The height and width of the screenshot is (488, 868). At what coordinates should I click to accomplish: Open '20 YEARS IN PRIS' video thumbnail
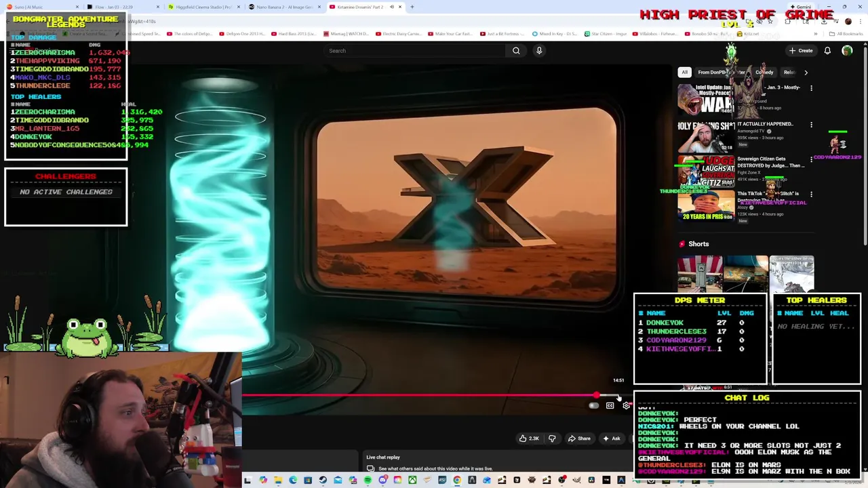tap(705, 206)
